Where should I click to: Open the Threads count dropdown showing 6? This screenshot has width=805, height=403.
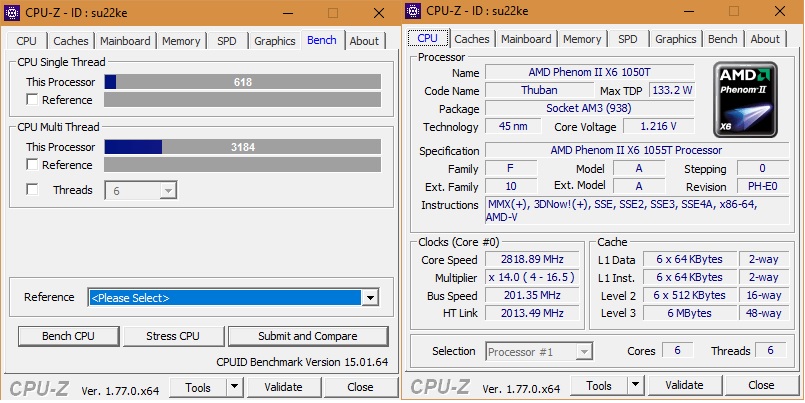point(141,190)
